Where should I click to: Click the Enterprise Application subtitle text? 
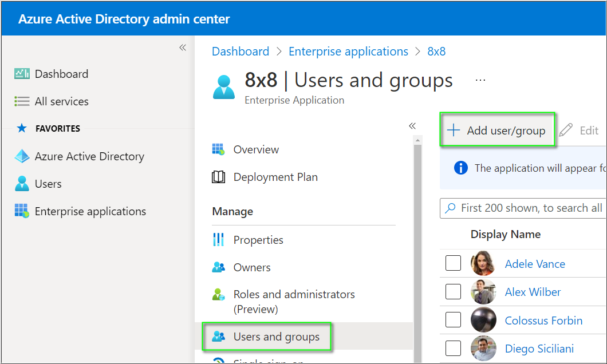tap(294, 100)
